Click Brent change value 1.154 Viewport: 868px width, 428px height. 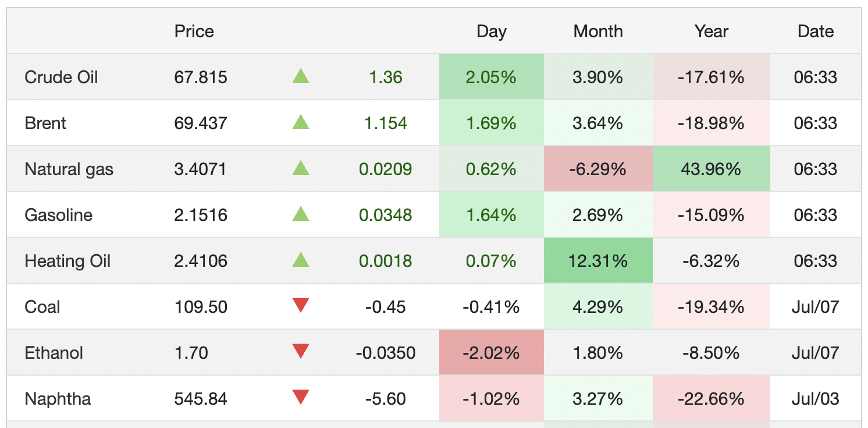click(x=385, y=123)
